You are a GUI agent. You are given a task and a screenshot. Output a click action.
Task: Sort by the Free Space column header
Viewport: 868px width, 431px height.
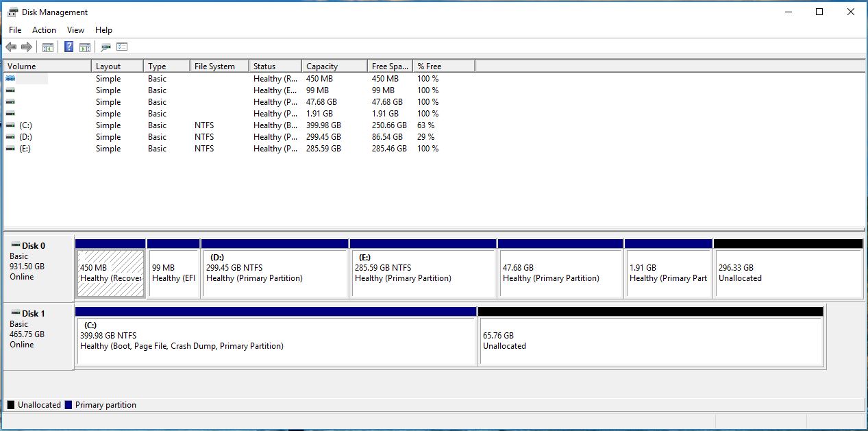coord(390,66)
